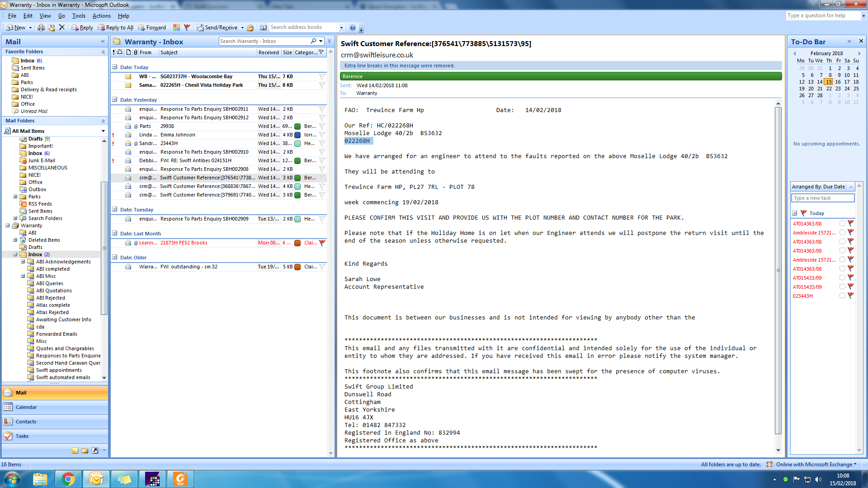Tick the task checkbox for 023443H
The width and height of the screenshot is (868, 488).
coord(842,296)
